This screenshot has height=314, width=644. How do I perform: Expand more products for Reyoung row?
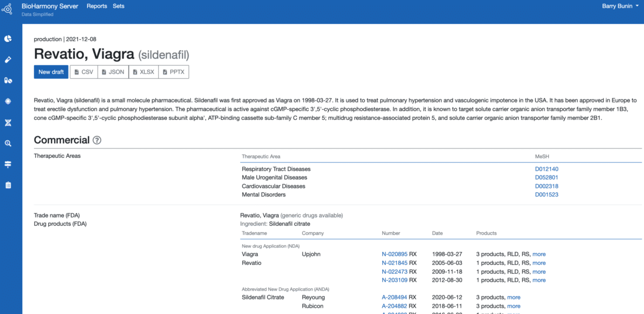pyautogui.click(x=514, y=298)
